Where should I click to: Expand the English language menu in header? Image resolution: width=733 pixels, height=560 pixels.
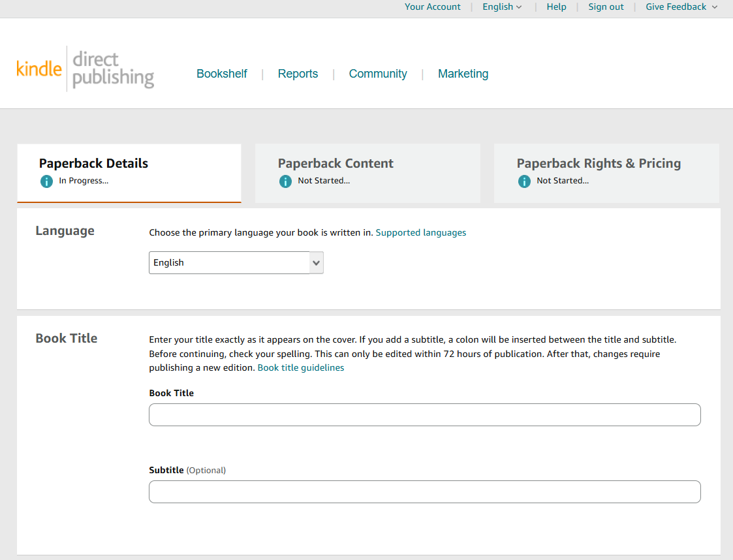pos(502,7)
